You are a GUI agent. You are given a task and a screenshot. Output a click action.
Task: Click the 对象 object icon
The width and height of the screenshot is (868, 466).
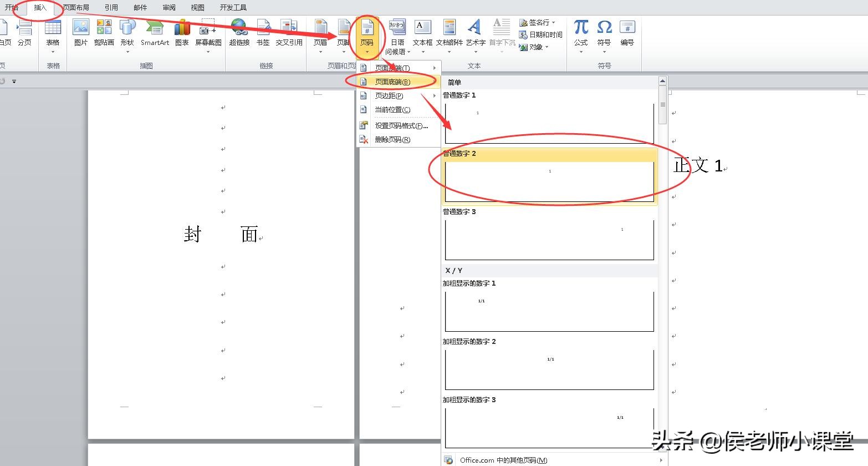pos(523,47)
